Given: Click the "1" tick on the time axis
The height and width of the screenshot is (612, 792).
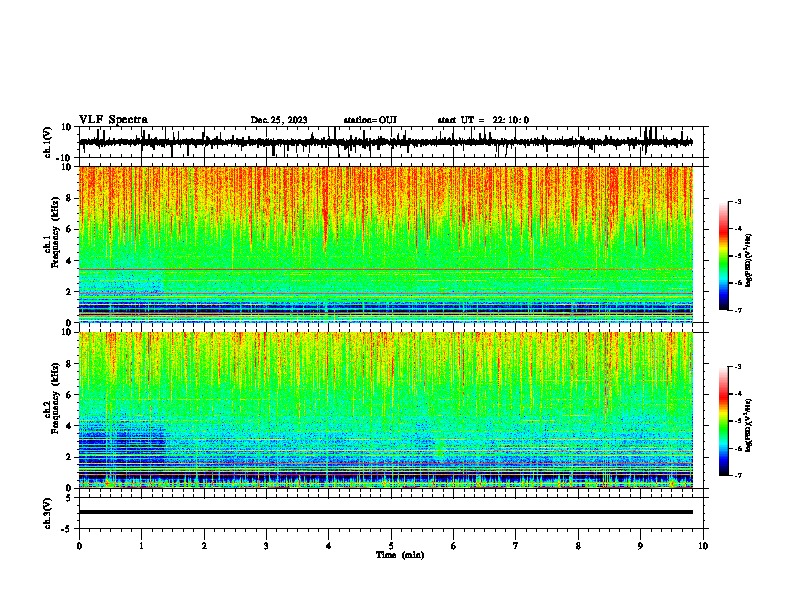Looking at the screenshot, I should [141, 546].
